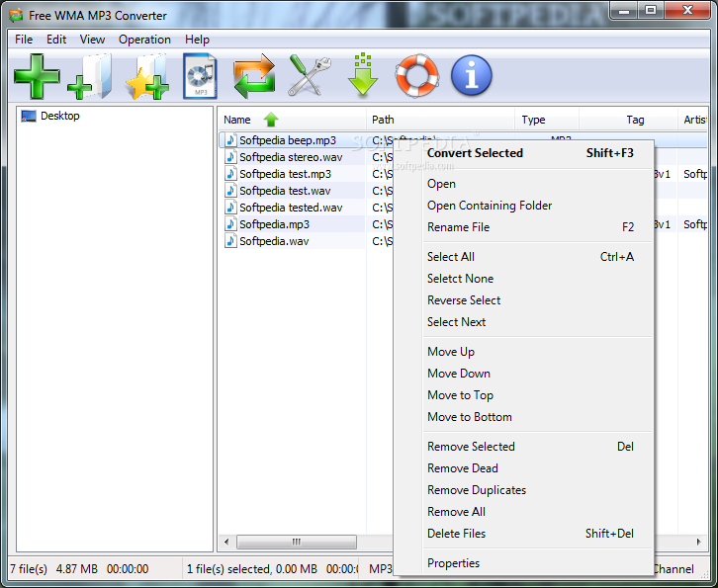
Task: Click the lifebuoy Help icon
Action: tap(417, 75)
